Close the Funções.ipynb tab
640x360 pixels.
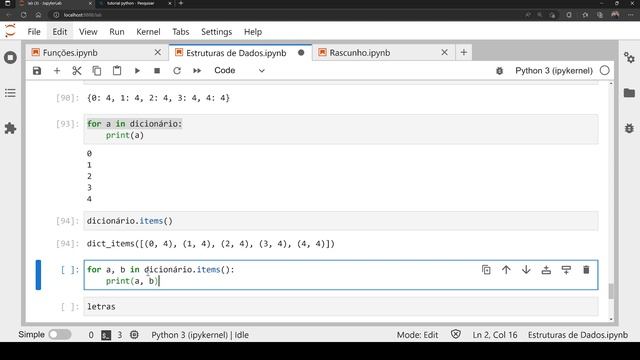[158, 53]
